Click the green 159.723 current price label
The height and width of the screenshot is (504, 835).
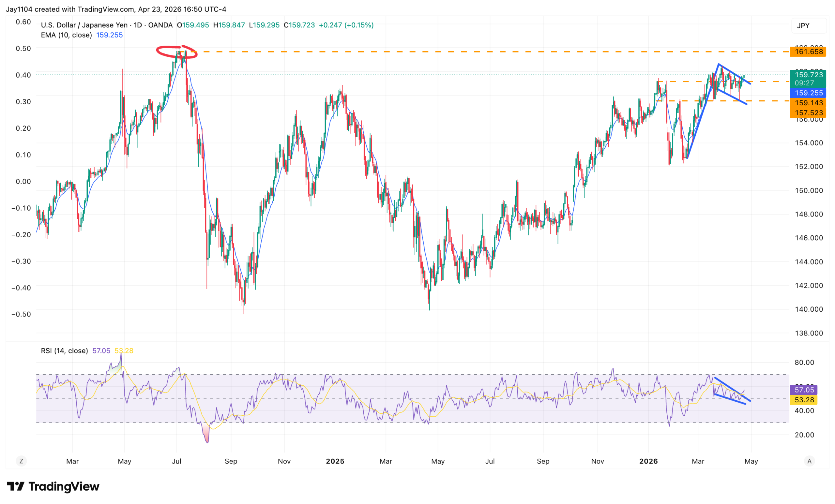click(808, 75)
